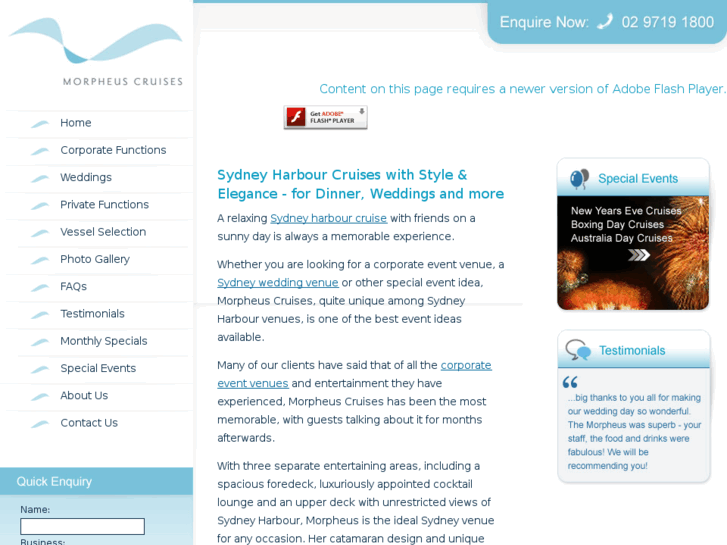
Task: Click the wave bullet beside Testimonials menu item
Action: pyautogui.click(x=40, y=314)
